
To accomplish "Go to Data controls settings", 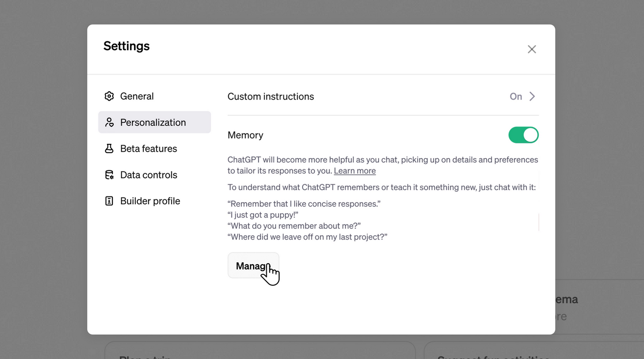I will pyautogui.click(x=148, y=175).
